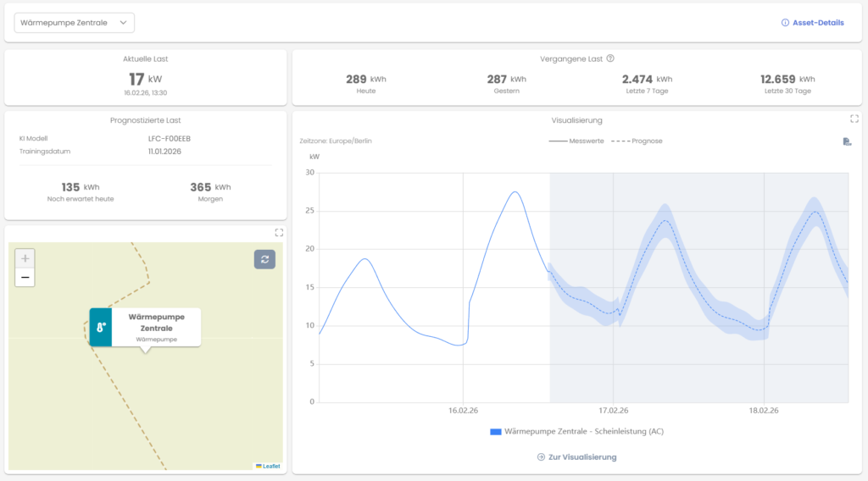868x481 pixels.
Task: Toggle the Messwerte legend entry
Action: (576, 141)
